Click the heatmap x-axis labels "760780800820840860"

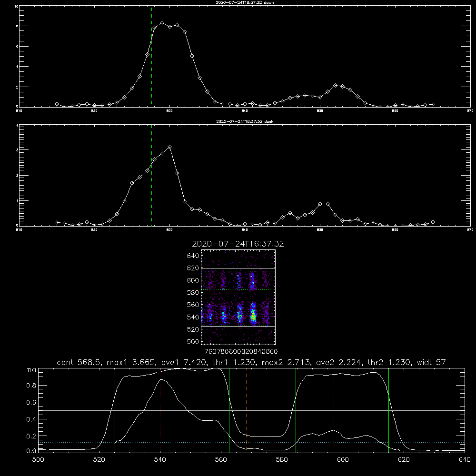coord(241,351)
